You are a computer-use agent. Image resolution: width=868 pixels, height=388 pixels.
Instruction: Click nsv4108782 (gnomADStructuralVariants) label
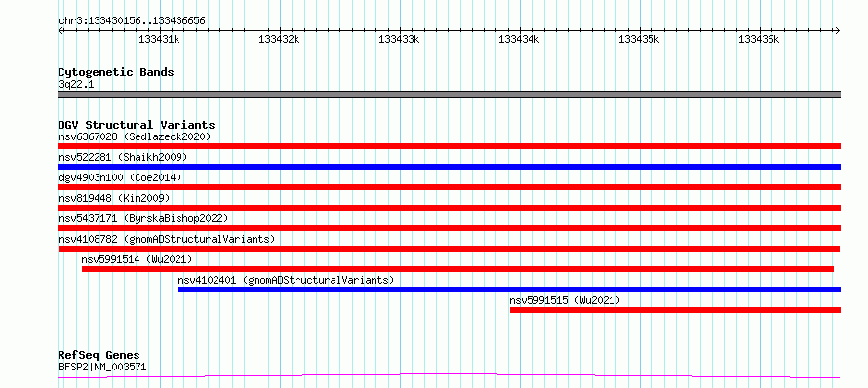coord(167,239)
